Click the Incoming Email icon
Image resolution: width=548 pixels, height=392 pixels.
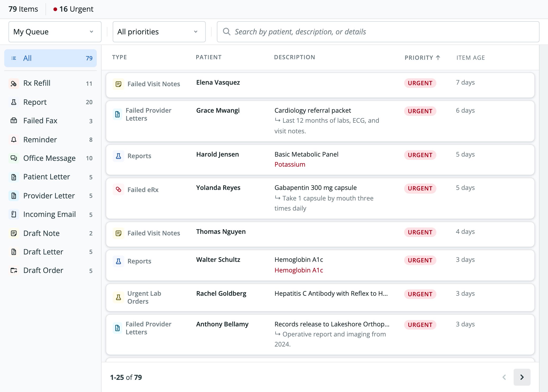click(x=13, y=214)
